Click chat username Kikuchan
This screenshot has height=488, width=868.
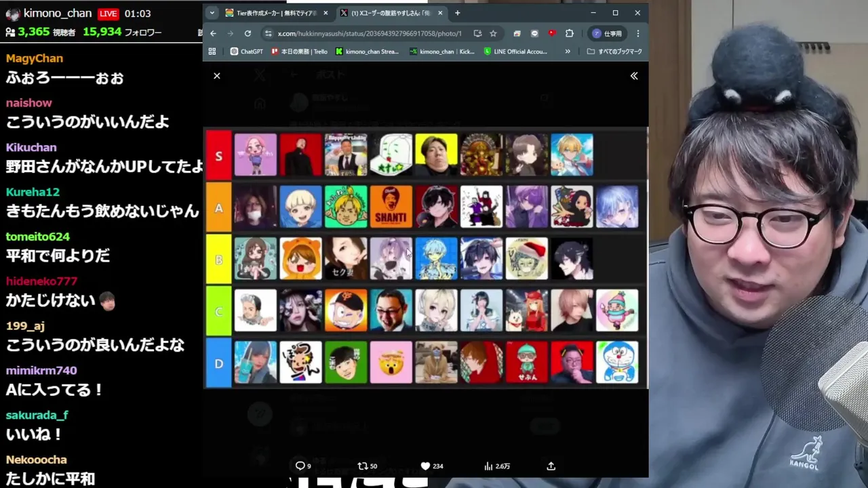[x=31, y=147]
